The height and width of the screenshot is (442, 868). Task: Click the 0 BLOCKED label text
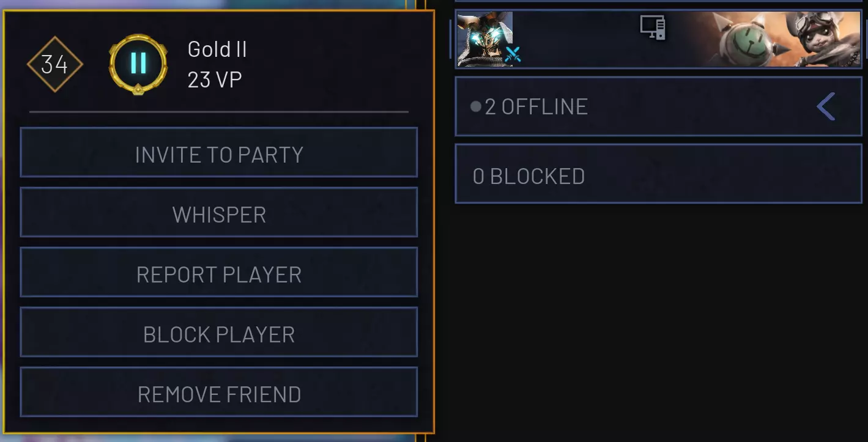[529, 177]
